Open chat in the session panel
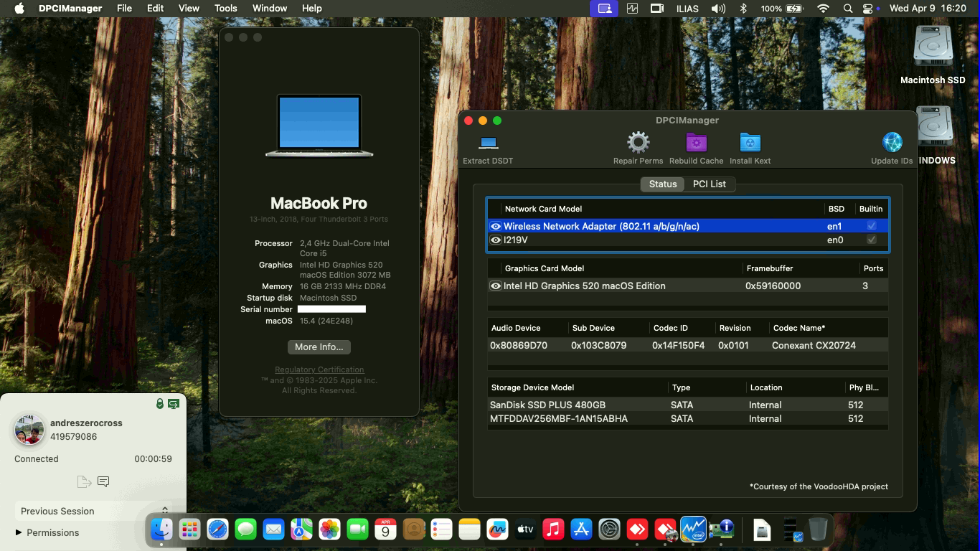The width and height of the screenshot is (980, 551). pyautogui.click(x=104, y=481)
